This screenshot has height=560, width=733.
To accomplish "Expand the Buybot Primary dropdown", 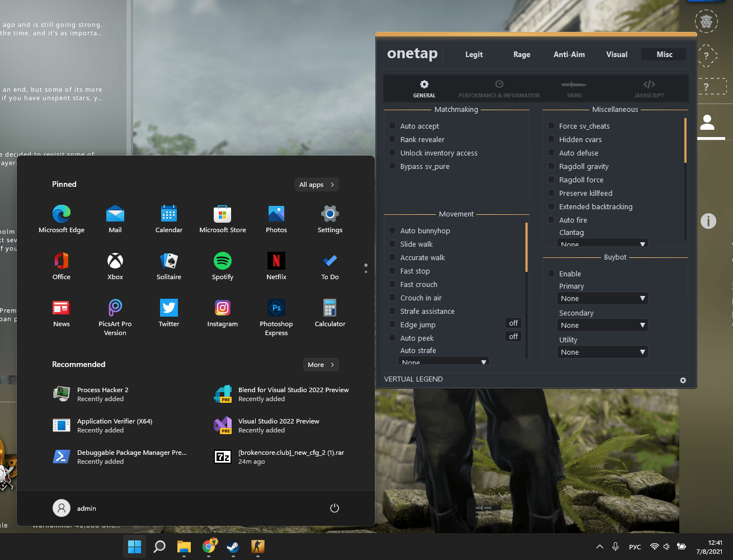I will (x=603, y=298).
